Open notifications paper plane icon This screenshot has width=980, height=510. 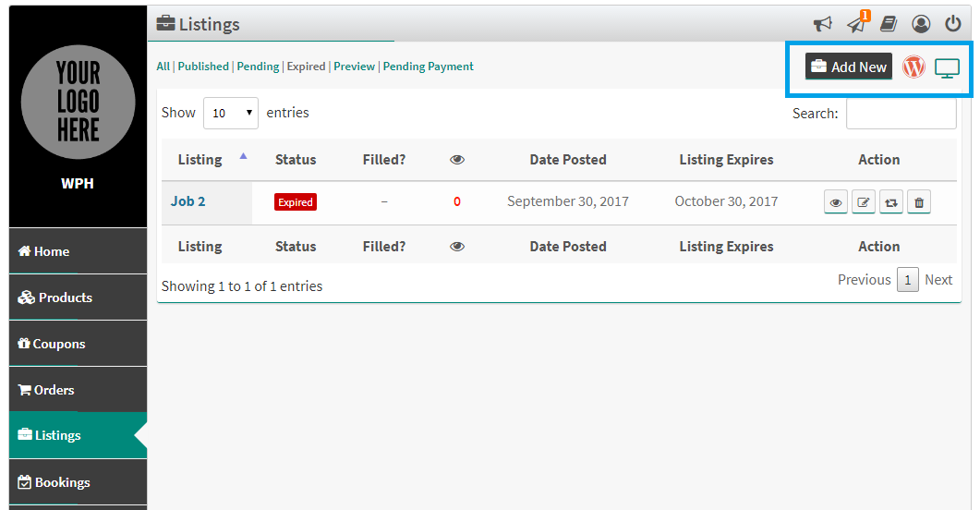[x=857, y=23]
